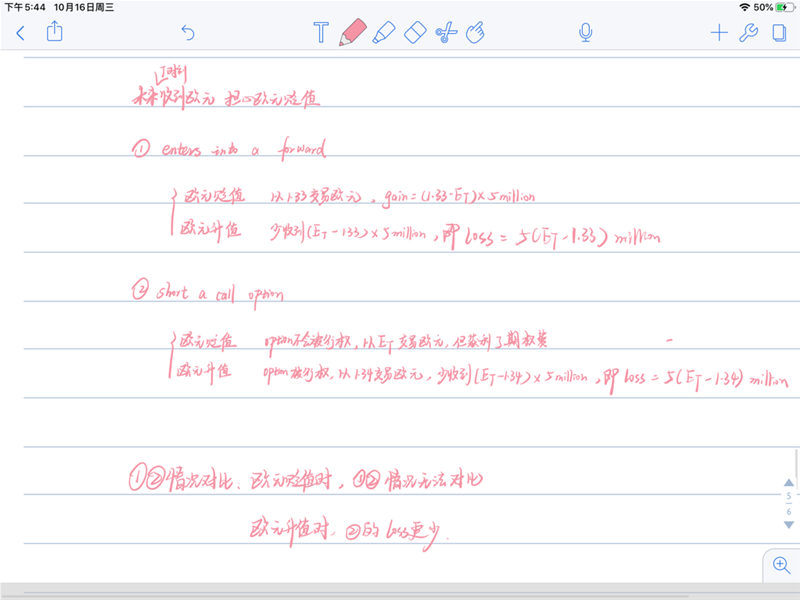
Task: Start audio recording with microphone
Action: pyautogui.click(x=586, y=33)
